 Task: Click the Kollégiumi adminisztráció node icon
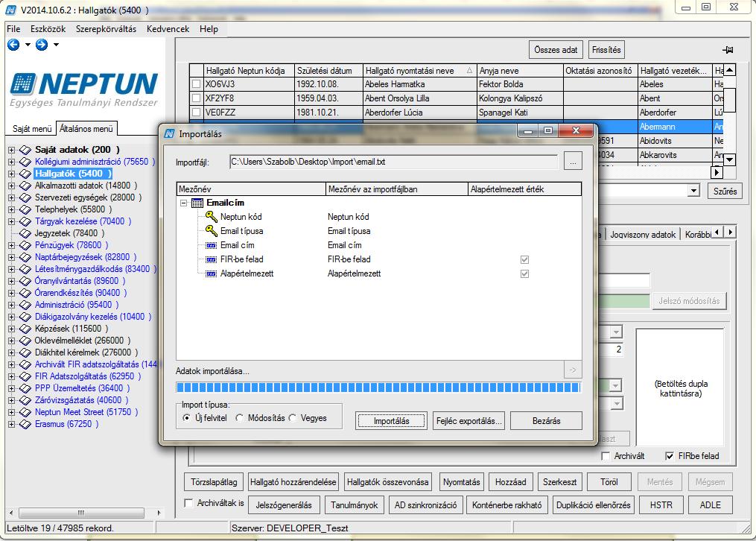pos(25,162)
